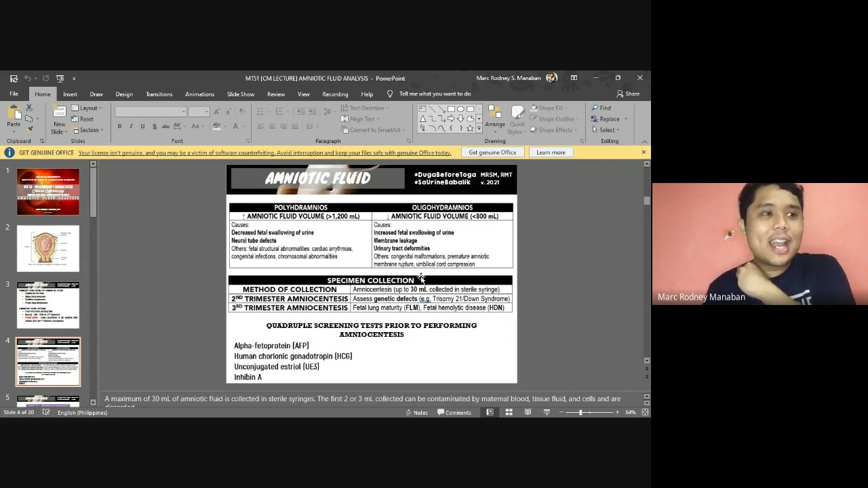
Task: Select slide 2 thumbnail
Action: click(48, 249)
